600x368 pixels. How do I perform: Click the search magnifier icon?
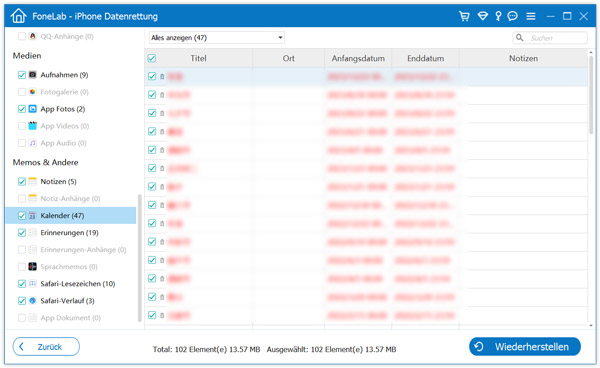tap(519, 37)
